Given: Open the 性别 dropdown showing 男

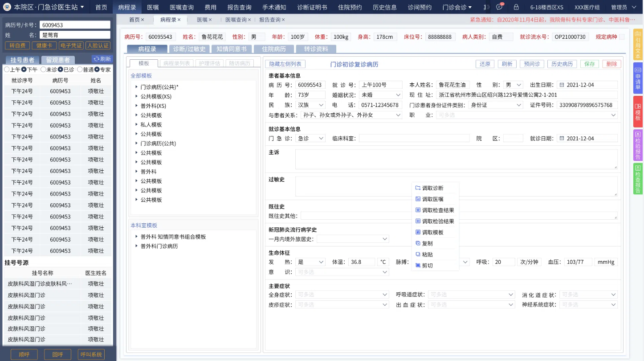Looking at the screenshot, I should coord(514,85).
